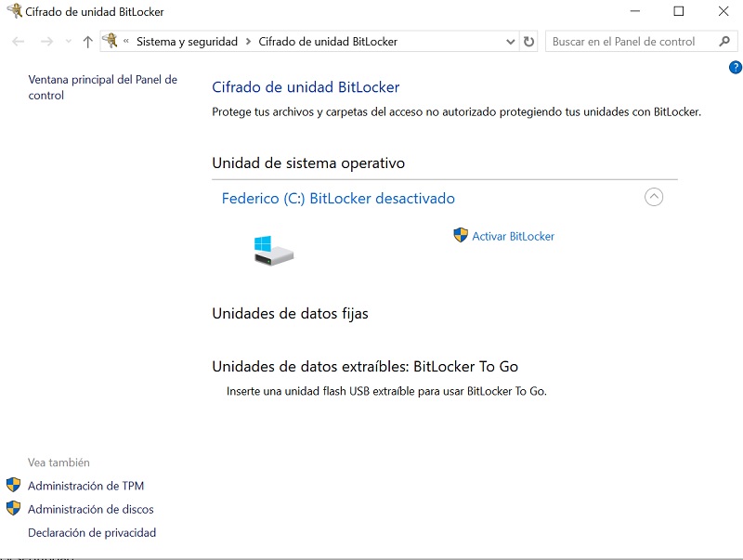Click the shield icon next to Administración de discos
The image size is (743, 560).
(x=13, y=508)
